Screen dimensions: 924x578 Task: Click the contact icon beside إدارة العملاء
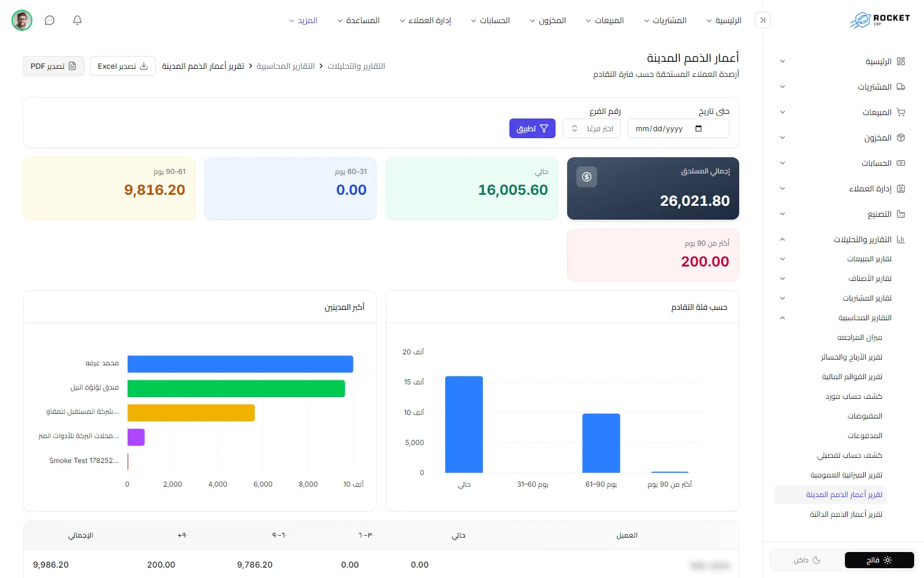pyautogui.click(x=901, y=188)
